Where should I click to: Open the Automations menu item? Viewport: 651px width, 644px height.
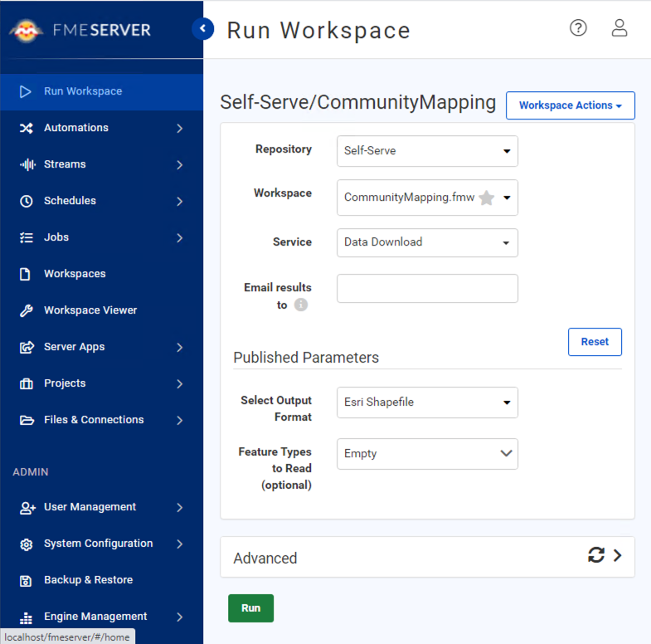[102, 128]
